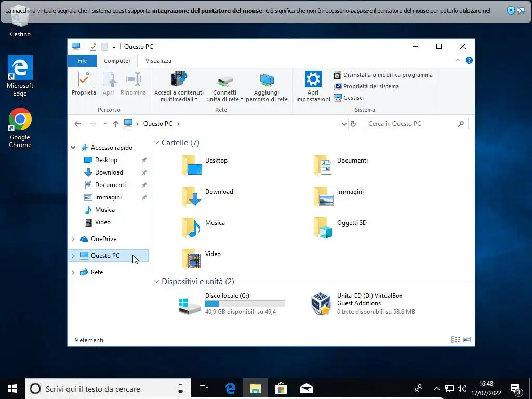Screen dimensions: 532x399
Task: Switch to the File tab
Action: (82, 61)
